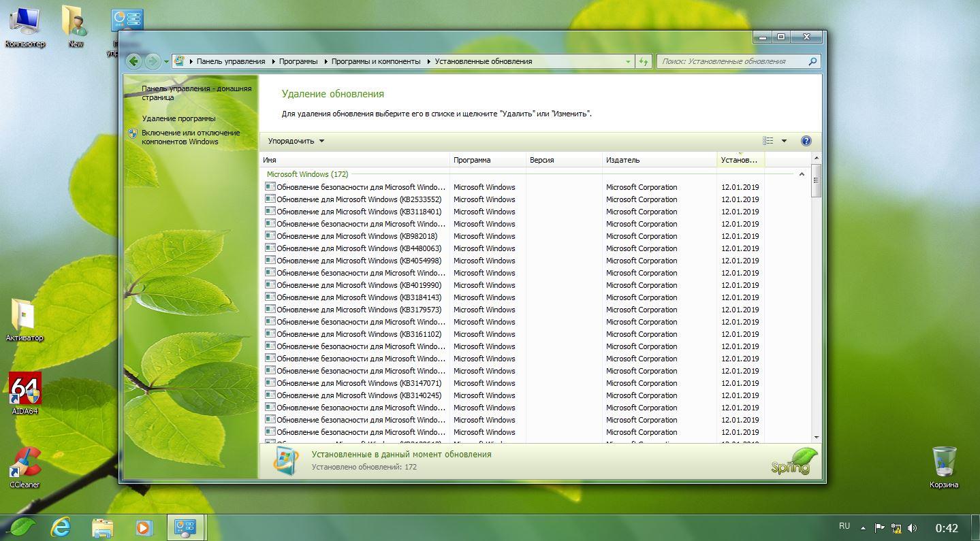Screen dimensions: 980x541
Task: Launch Internet Explorer from taskbar
Action: pyautogui.click(x=61, y=527)
